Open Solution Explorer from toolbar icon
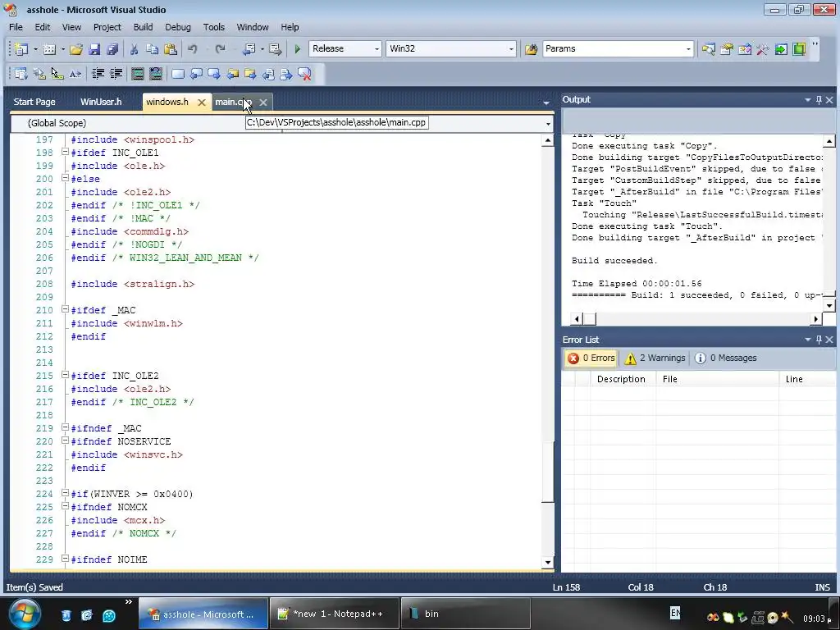 coord(708,49)
